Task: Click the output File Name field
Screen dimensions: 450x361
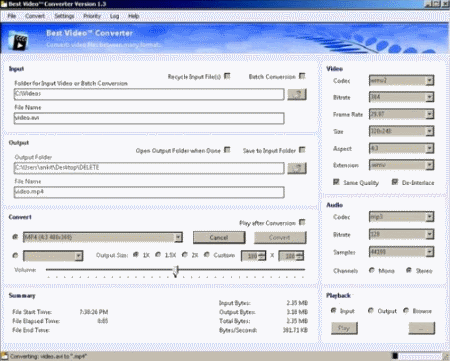Action: pos(149,192)
